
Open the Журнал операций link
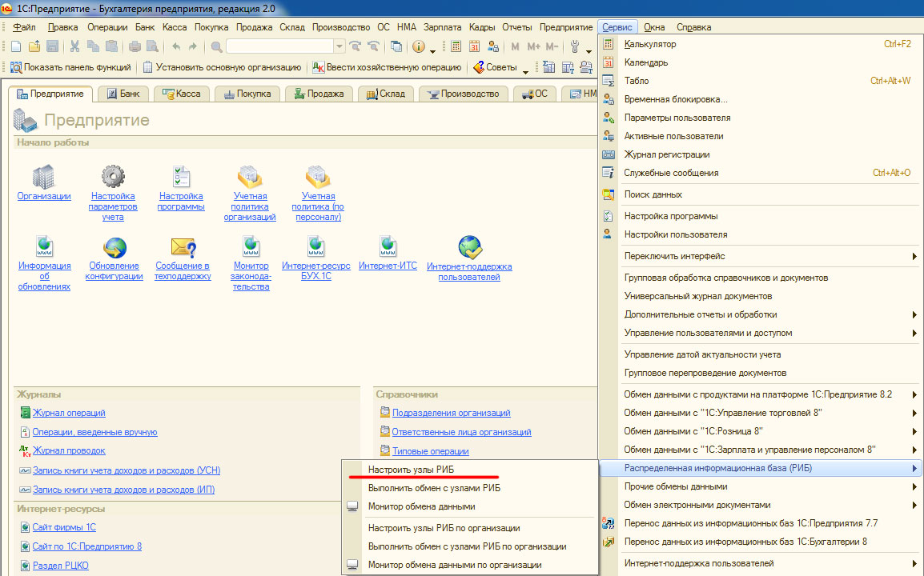pyautogui.click(x=69, y=413)
